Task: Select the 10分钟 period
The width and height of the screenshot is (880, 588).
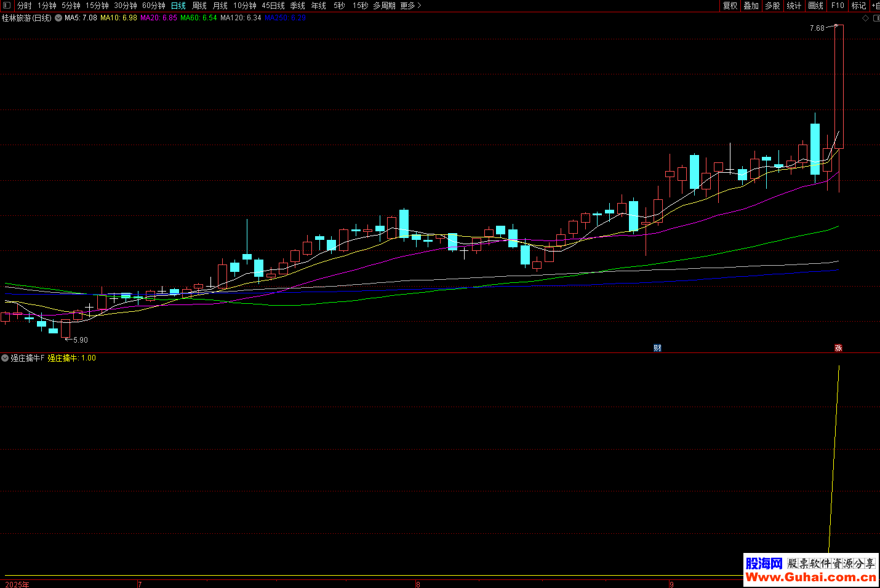Action: click(x=245, y=6)
